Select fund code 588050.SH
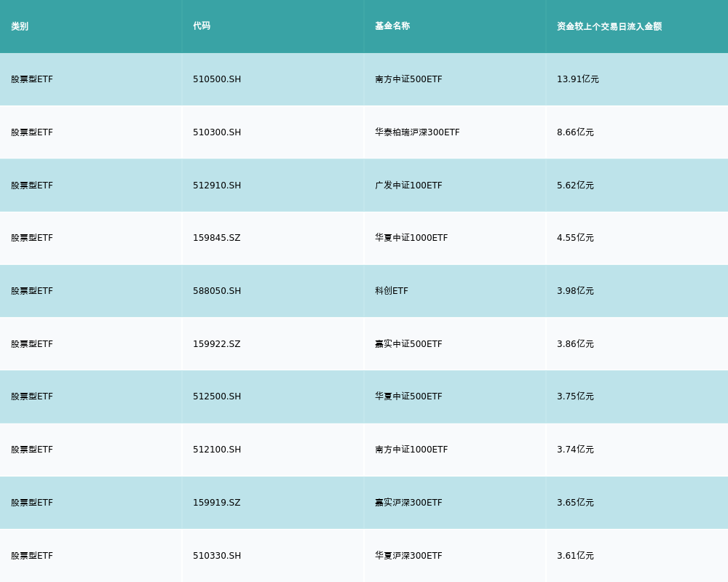This screenshot has width=728, height=582. (217, 291)
